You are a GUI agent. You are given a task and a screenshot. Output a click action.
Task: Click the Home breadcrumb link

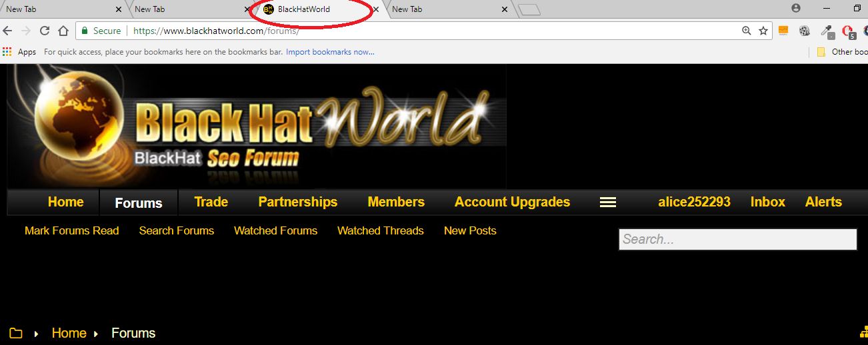pyautogui.click(x=69, y=334)
